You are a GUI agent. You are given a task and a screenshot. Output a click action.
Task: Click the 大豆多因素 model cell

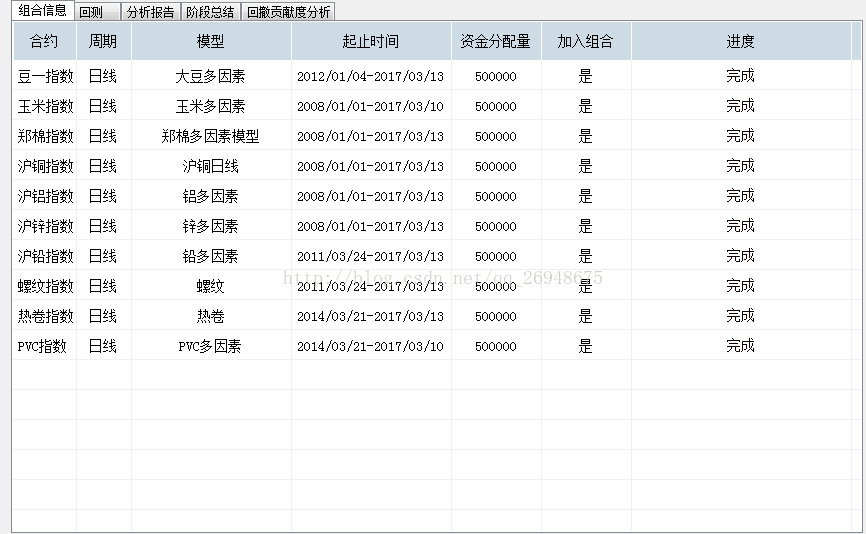[210, 76]
